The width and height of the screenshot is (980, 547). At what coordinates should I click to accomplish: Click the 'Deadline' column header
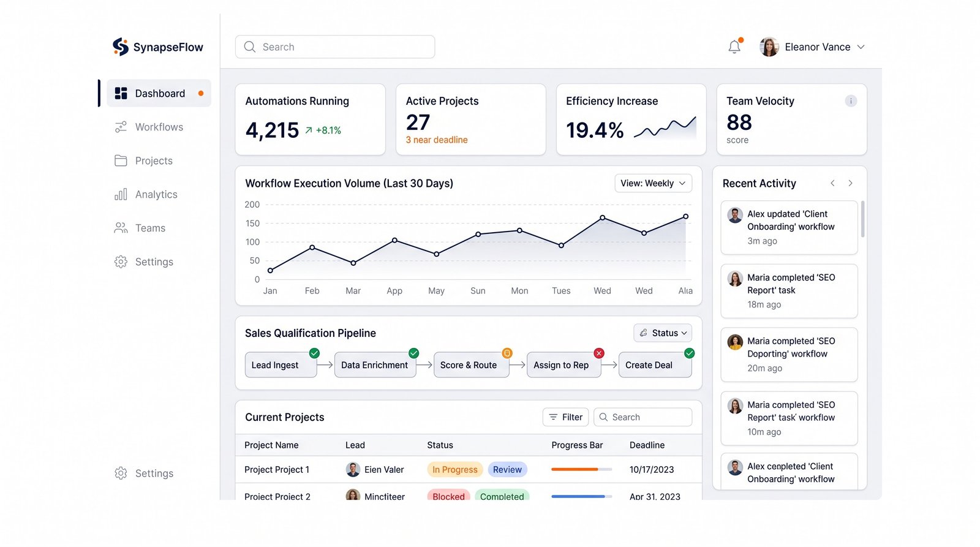pyautogui.click(x=647, y=445)
